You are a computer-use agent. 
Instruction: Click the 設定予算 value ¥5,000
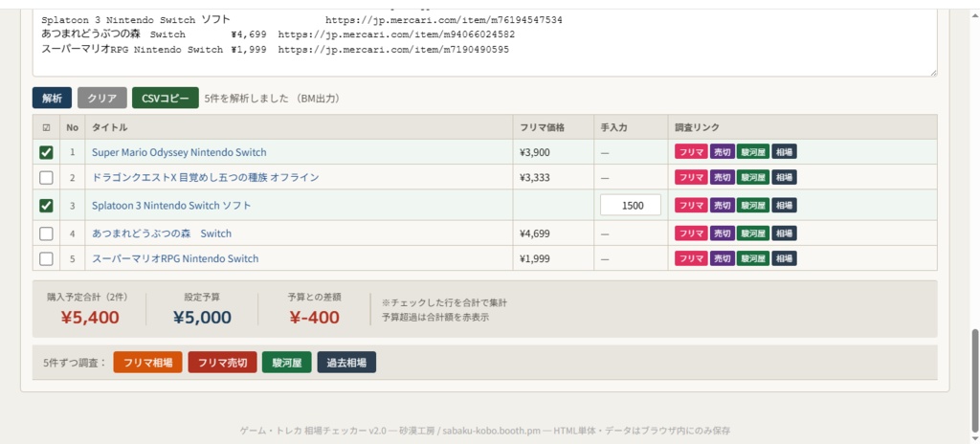[202, 318]
